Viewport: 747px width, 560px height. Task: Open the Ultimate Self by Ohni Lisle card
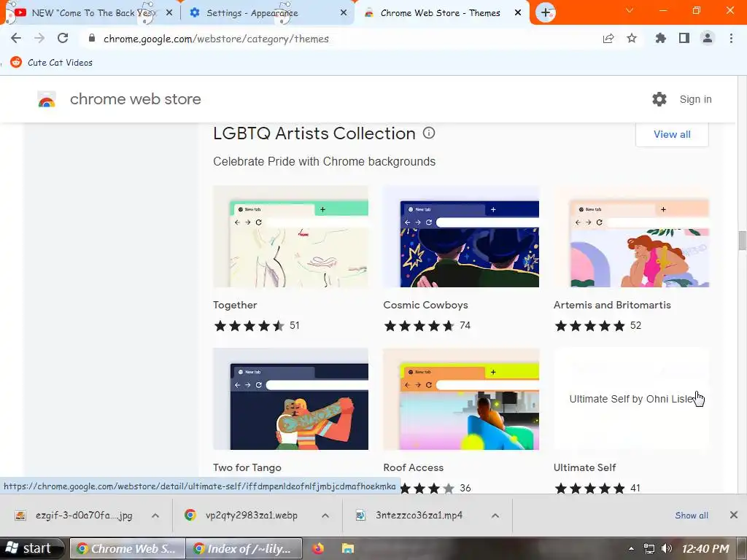631,399
